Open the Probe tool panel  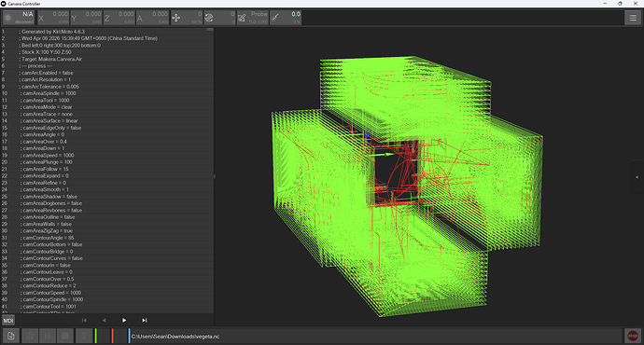[253, 18]
